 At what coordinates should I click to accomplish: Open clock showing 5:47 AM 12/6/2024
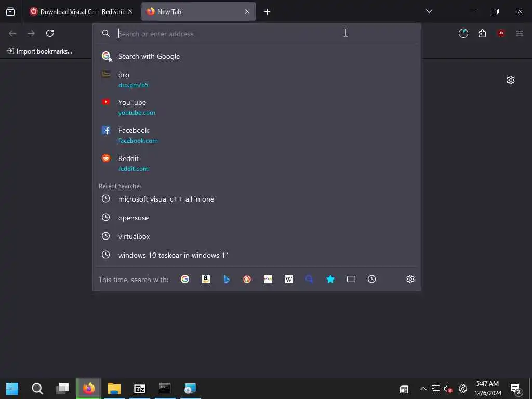coord(488,389)
